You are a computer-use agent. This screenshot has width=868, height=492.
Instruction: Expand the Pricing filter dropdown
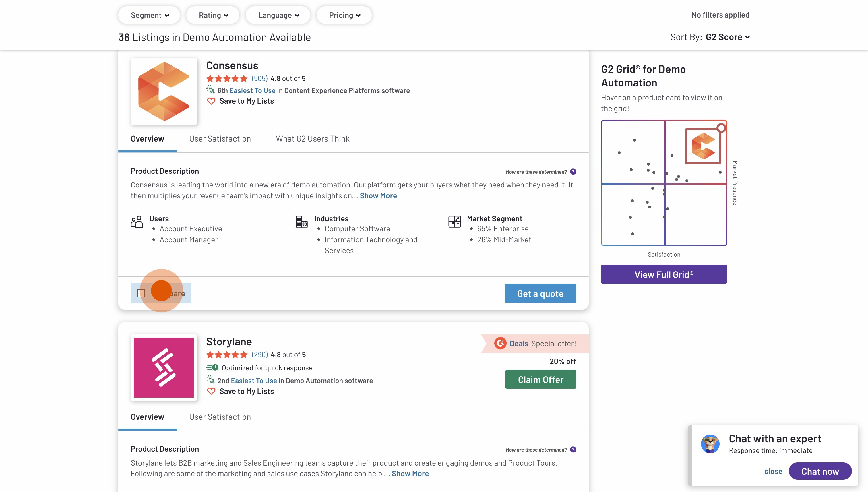(x=344, y=15)
